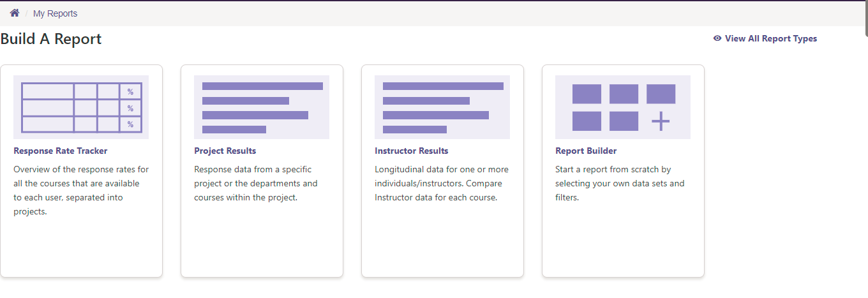Click the plus symbol in Report Builder thumbnail
Screen dimensions: 868x298
661,121
